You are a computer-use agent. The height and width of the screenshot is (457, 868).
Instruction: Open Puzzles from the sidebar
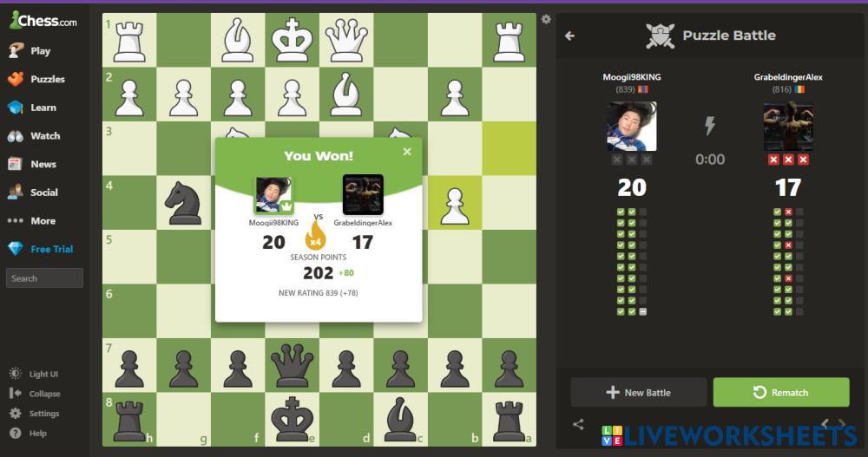[36, 79]
